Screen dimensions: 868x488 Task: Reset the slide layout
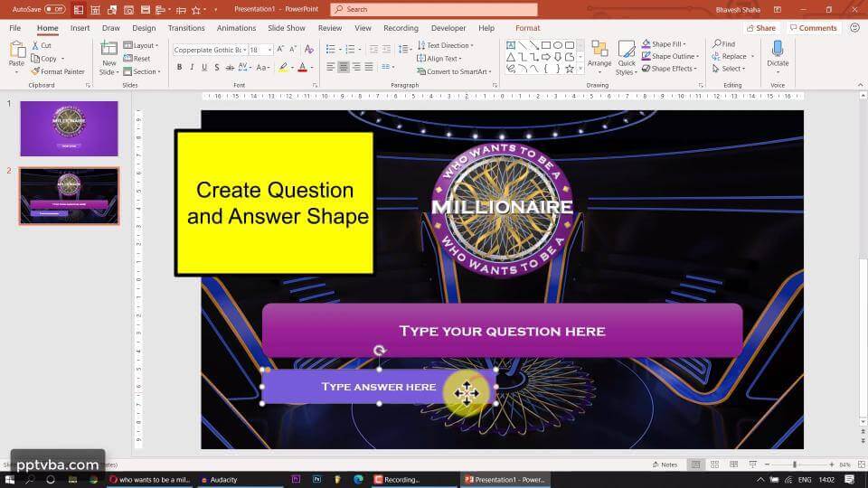point(137,58)
